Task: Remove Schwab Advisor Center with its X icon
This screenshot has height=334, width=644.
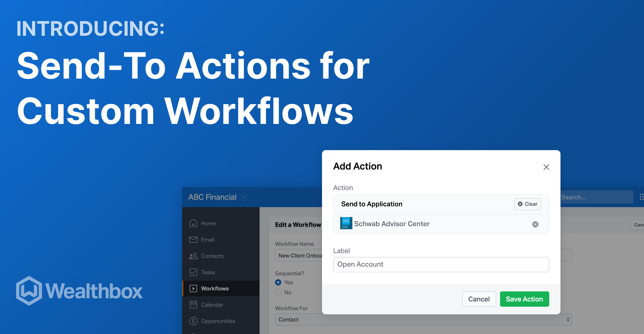Action: (535, 224)
